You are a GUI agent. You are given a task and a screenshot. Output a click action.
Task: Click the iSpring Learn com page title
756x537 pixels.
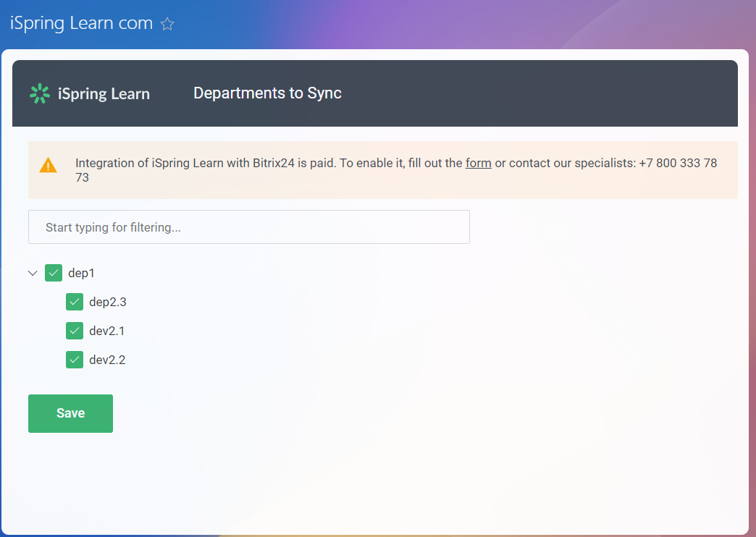tap(81, 23)
